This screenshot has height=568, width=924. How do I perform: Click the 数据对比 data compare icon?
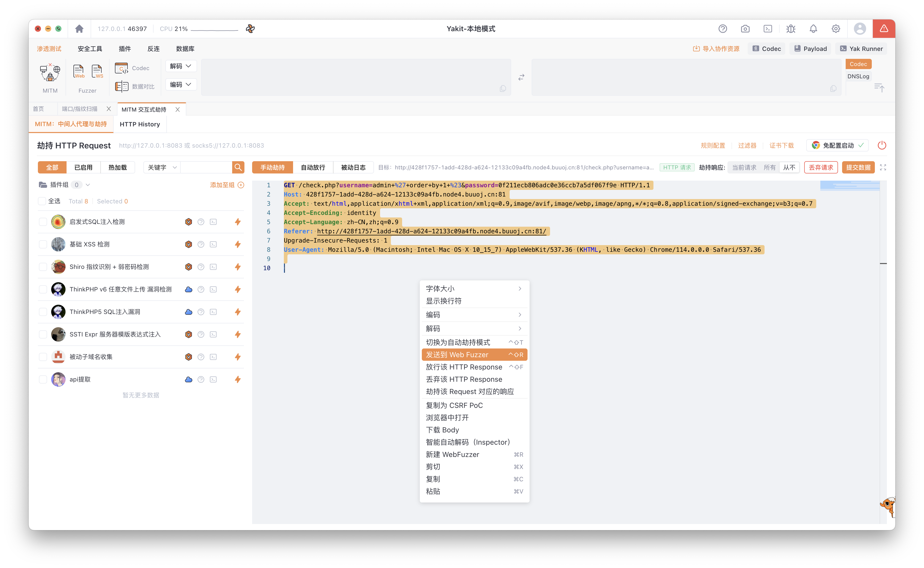122,86
